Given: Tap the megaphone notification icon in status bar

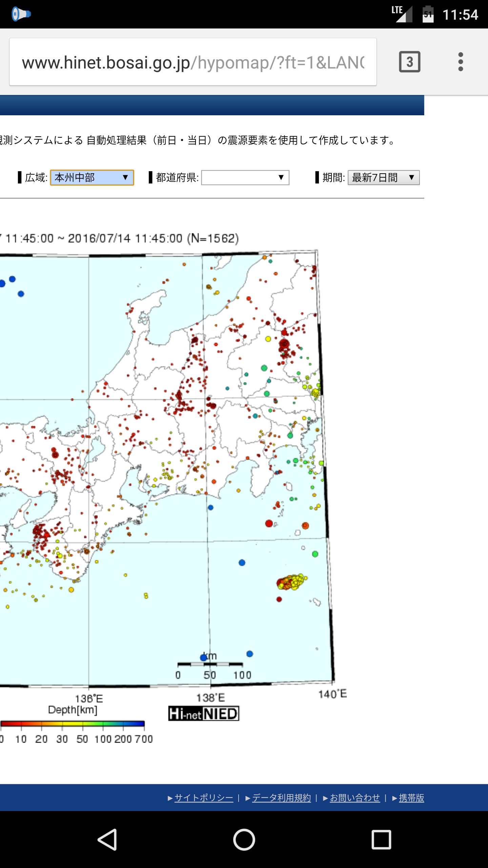Looking at the screenshot, I should point(21,14).
